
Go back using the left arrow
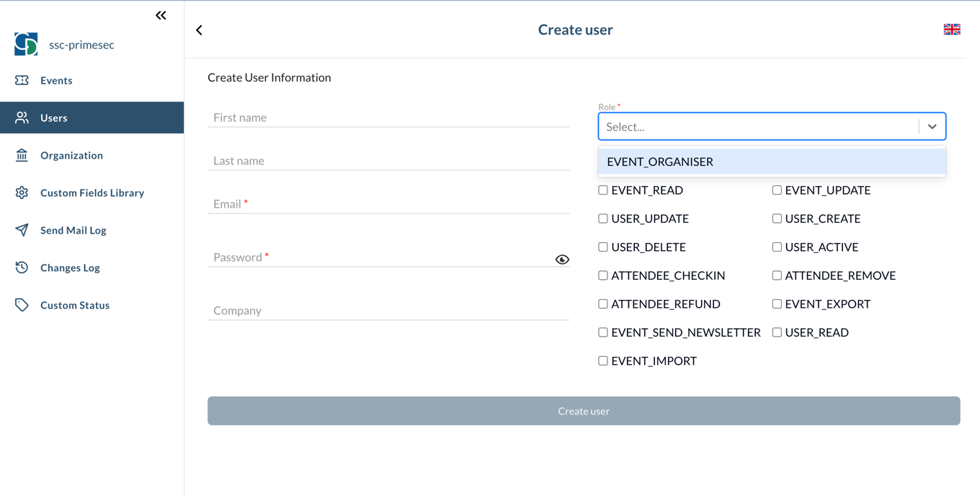pyautogui.click(x=199, y=30)
